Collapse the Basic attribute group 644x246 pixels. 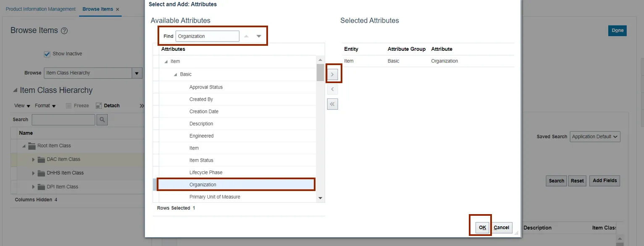[x=175, y=74]
